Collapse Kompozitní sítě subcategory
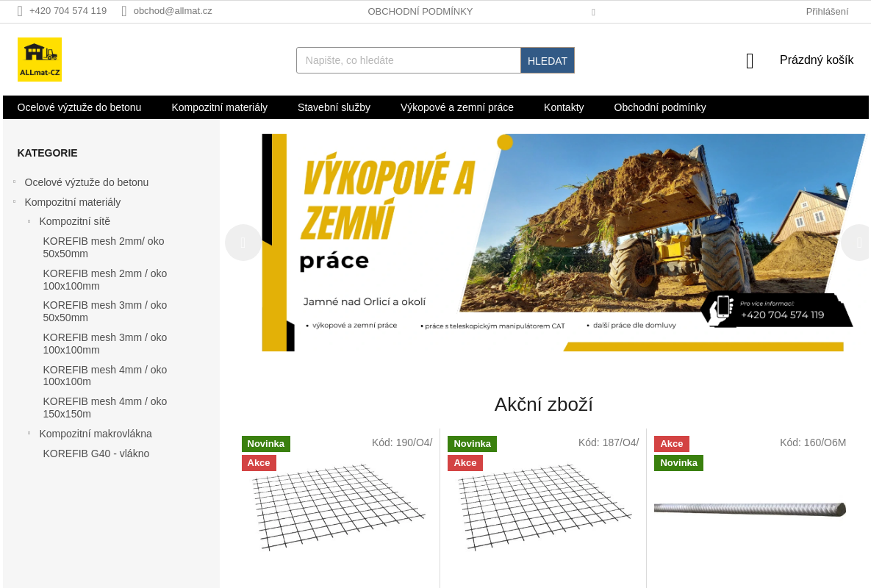The width and height of the screenshot is (882, 588). (x=29, y=220)
